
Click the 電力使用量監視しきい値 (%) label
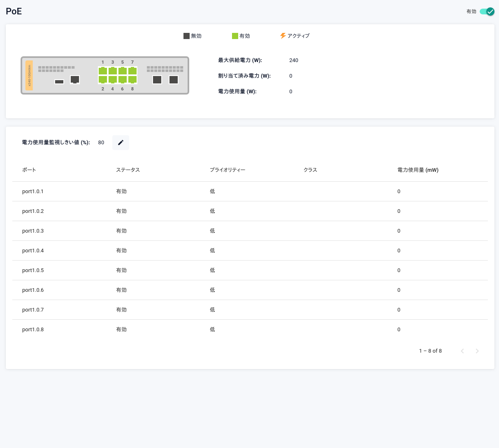pos(56,143)
